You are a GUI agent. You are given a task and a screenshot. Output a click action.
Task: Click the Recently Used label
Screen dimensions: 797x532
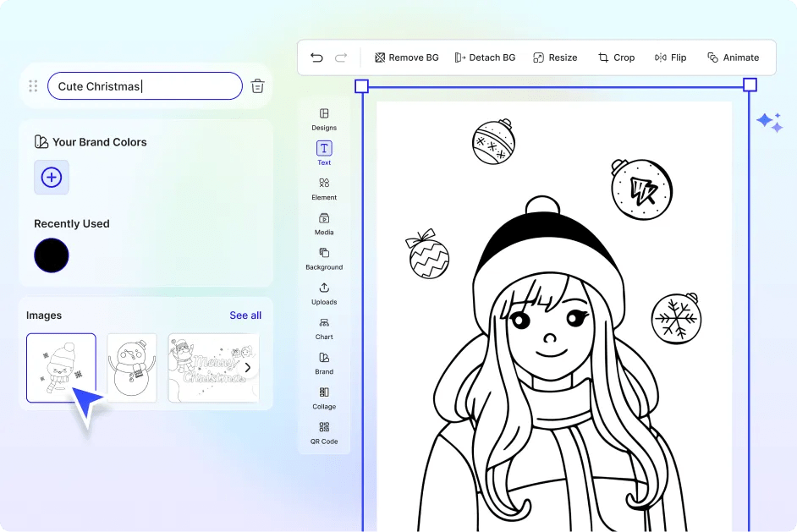click(x=72, y=223)
